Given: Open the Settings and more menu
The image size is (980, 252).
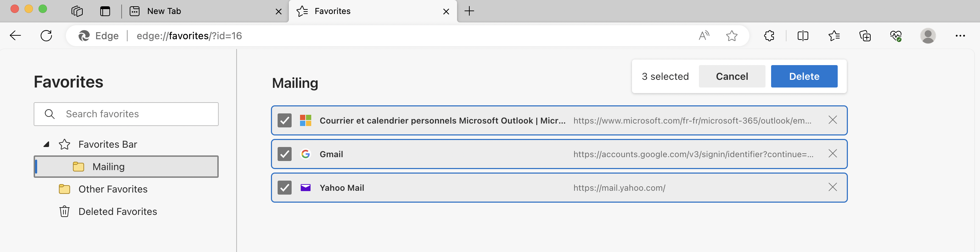Looking at the screenshot, I should [x=961, y=36].
